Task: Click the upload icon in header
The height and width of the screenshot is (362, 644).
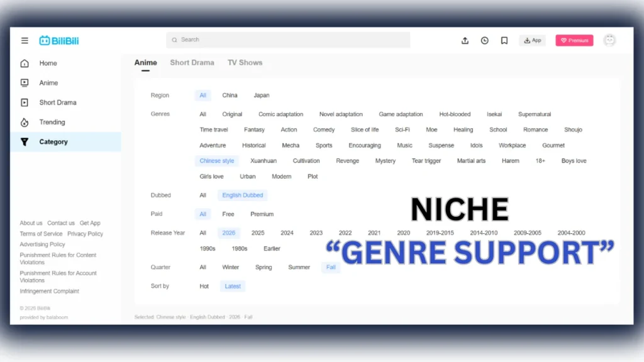Action: [x=465, y=41]
